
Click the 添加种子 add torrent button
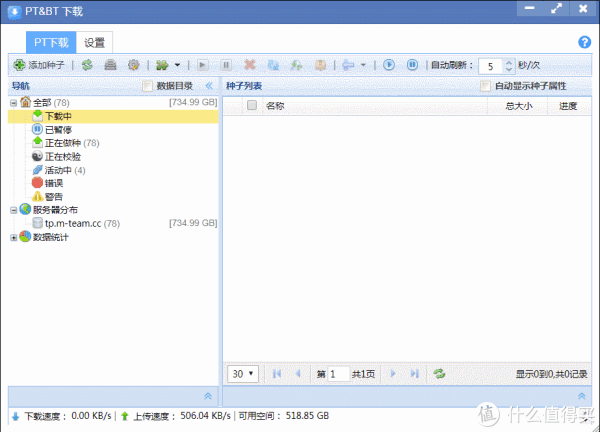[40, 65]
